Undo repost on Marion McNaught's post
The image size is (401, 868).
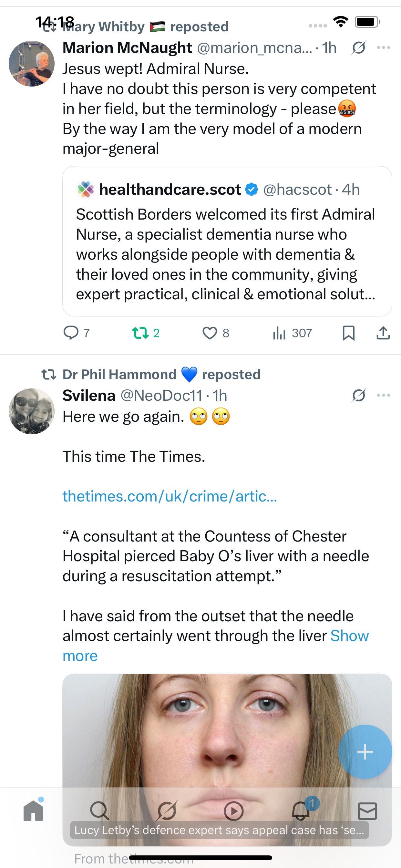(140, 333)
